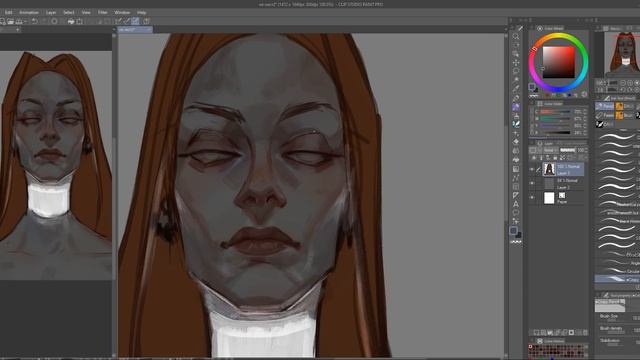Select the Selection area lasso tool
The image size is (640, 360).
tap(516, 71)
